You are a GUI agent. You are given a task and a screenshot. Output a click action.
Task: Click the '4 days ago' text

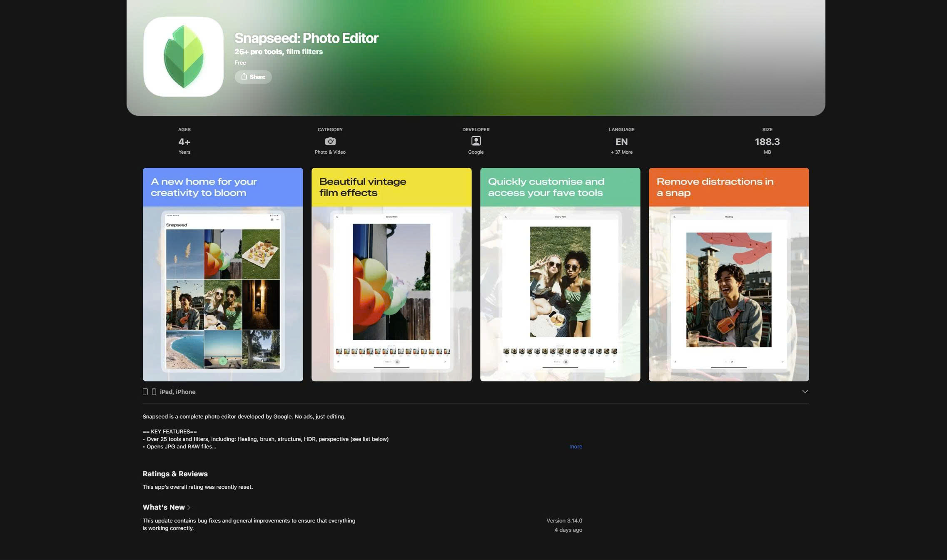tap(568, 530)
